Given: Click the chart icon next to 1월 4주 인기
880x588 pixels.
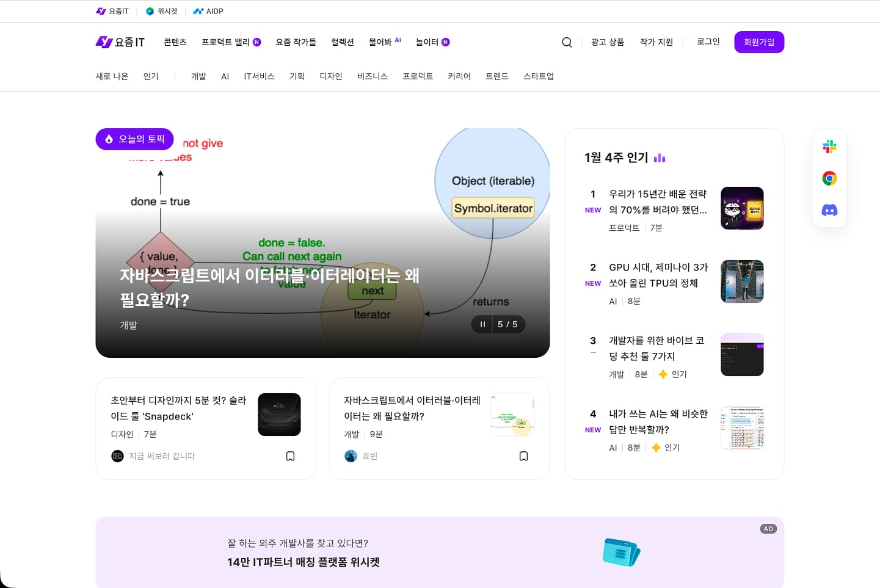Looking at the screenshot, I should click(659, 157).
